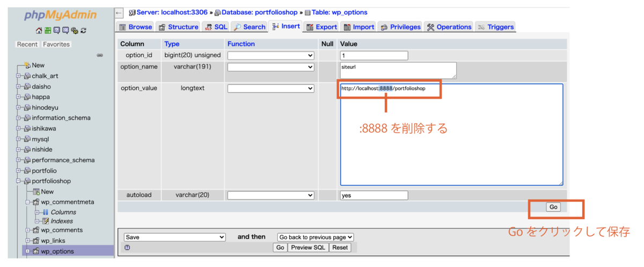644x267 pixels.
Task: Collapse the portfolioshop database node
Action: (18, 181)
